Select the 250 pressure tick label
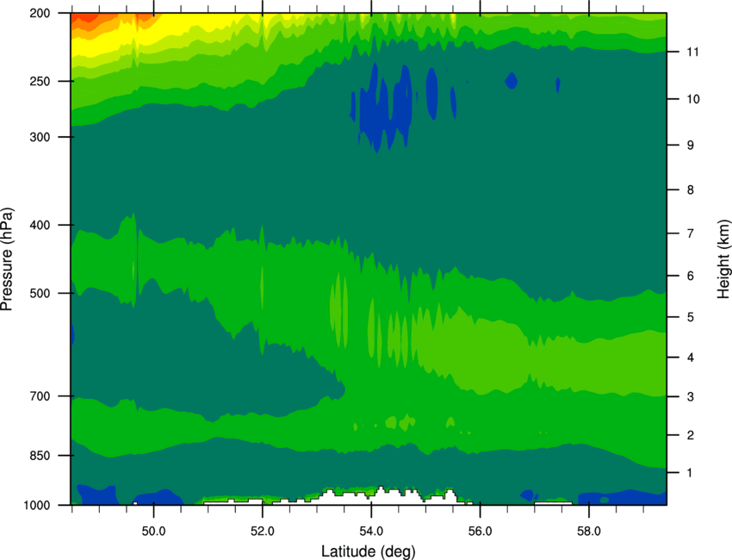 tap(40, 81)
